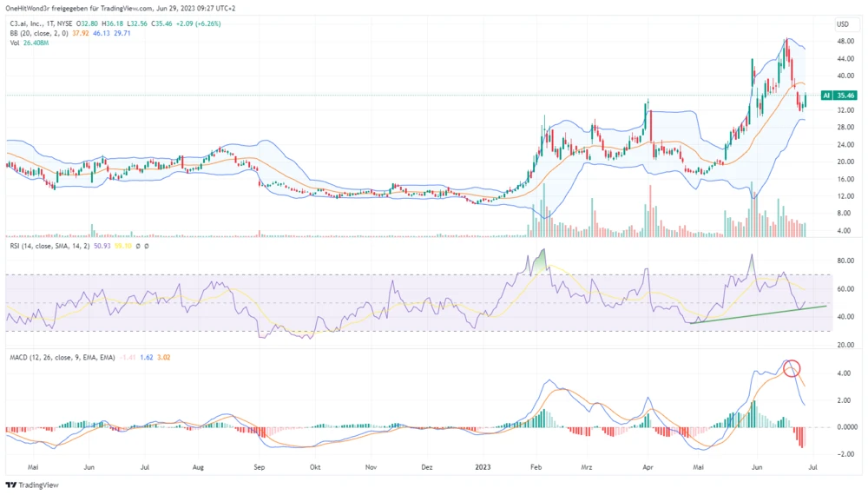The width and height of the screenshot is (868, 495).
Task: Click the 4.000 level on MACD scale
Action: pos(843,374)
